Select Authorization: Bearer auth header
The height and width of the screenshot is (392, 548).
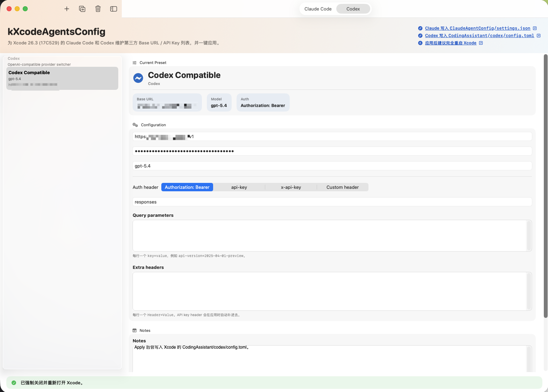187,187
